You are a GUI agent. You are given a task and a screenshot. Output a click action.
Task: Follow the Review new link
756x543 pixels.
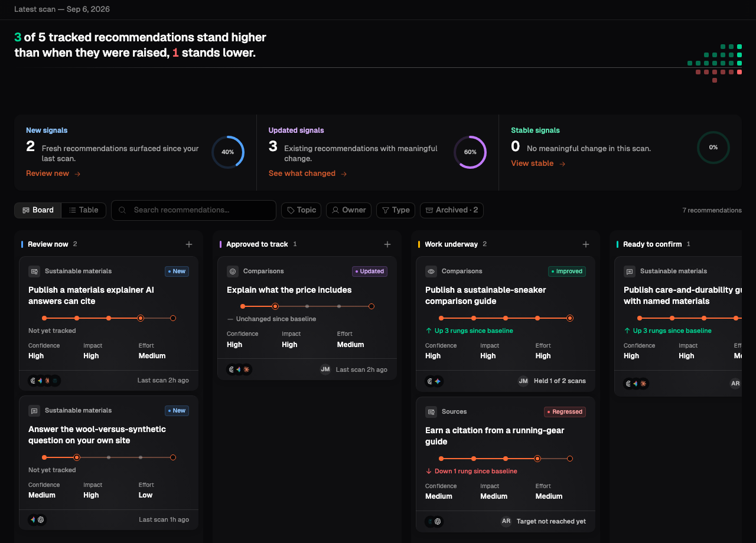53,174
